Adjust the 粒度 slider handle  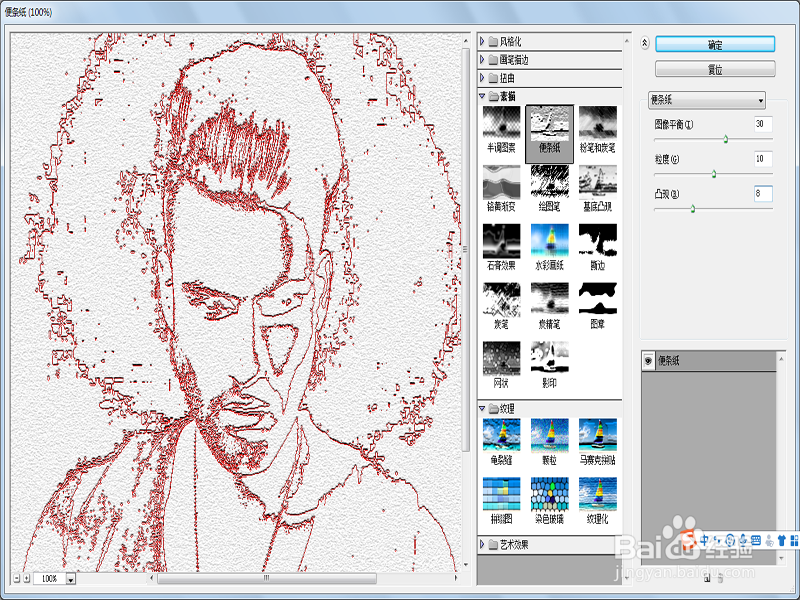click(714, 174)
